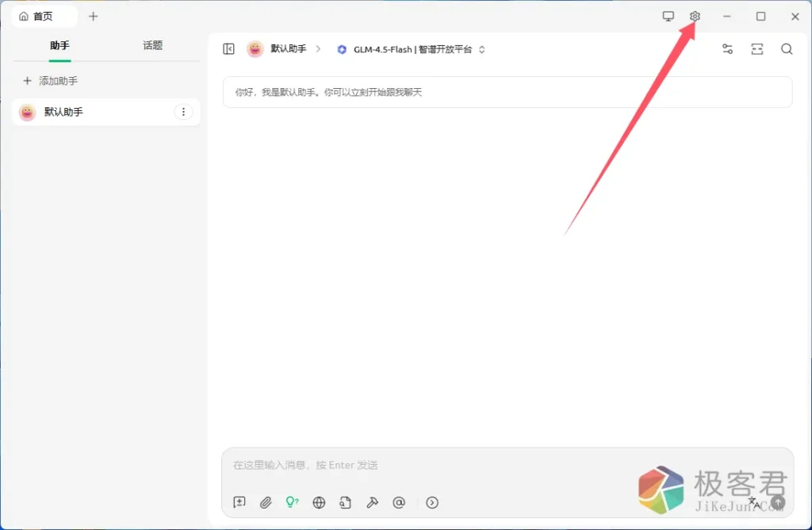Click the translate icon in input box

(x=754, y=502)
